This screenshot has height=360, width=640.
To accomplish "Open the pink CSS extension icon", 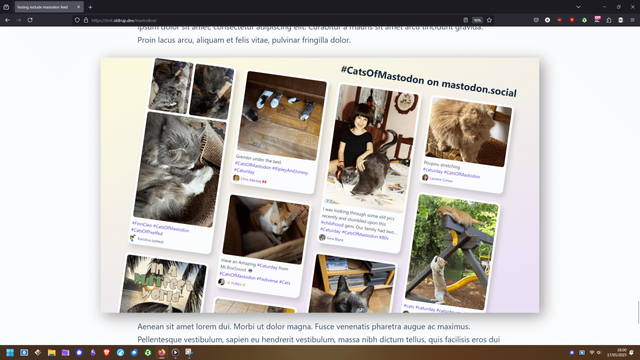I will pos(597,19).
